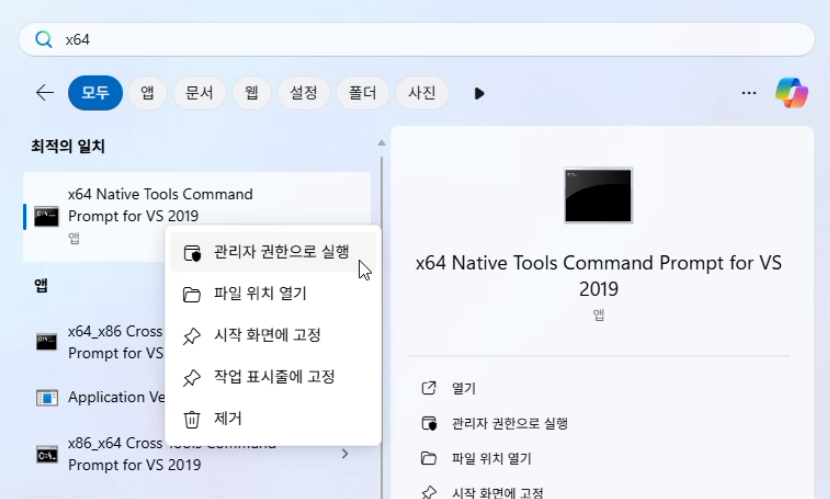Switch to the 문서 filter tab

[x=199, y=93]
